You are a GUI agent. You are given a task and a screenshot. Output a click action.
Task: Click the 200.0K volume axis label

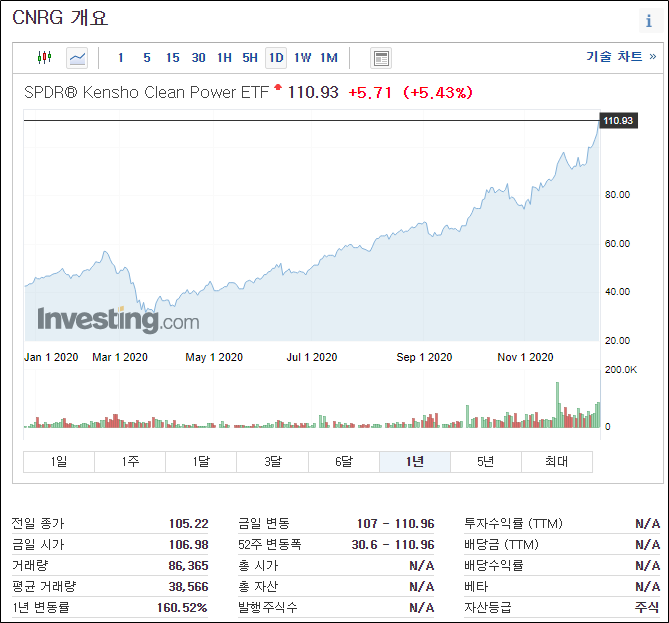click(x=621, y=370)
